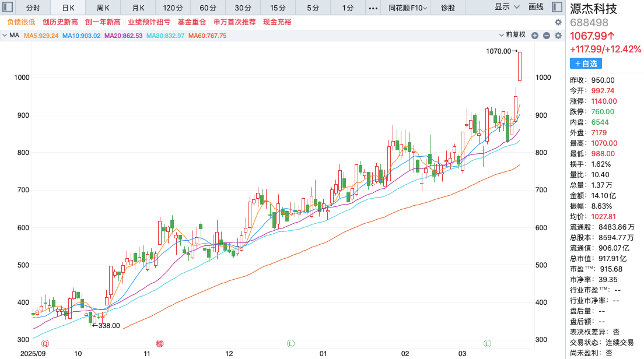Viewport: 644px width, 359px height.
Task: Open the 同花顺F10 dropdown
Action: click(407, 8)
